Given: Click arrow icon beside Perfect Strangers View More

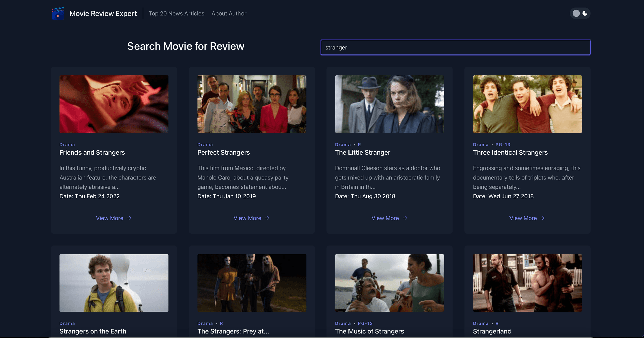Looking at the screenshot, I should click(x=267, y=218).
